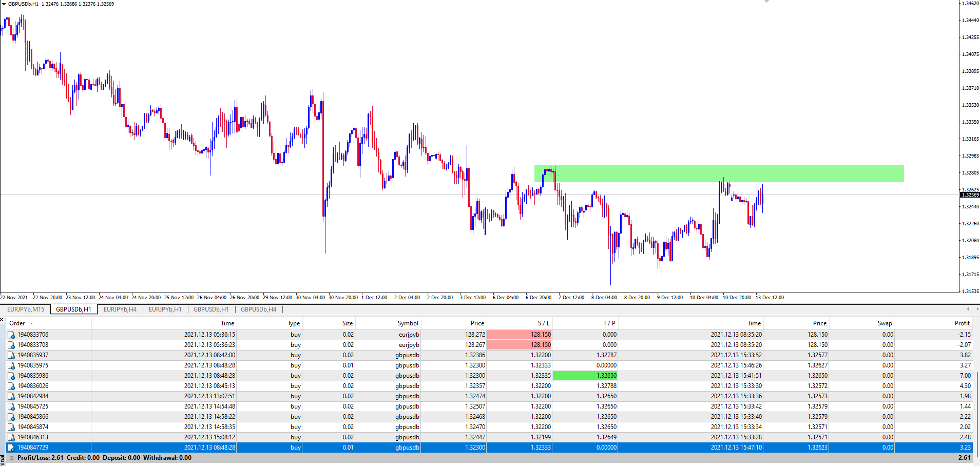980x466 pixels.
Task: Click the triangle beside GBPUSDb,H1 chart title
Action: [x=4, y=4]
